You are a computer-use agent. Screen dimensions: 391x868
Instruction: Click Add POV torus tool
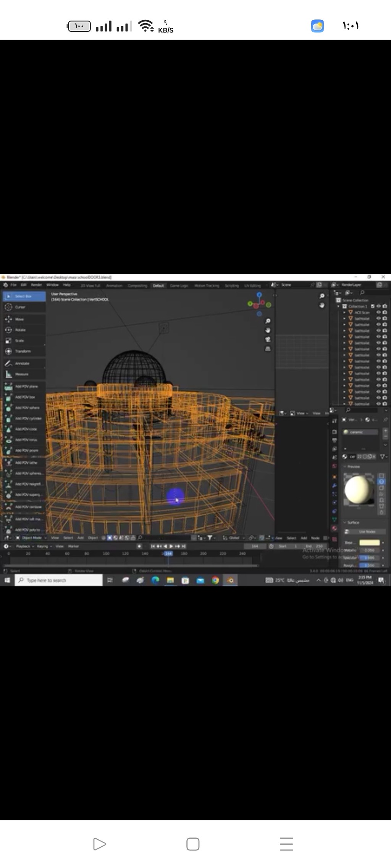(24, 440)
